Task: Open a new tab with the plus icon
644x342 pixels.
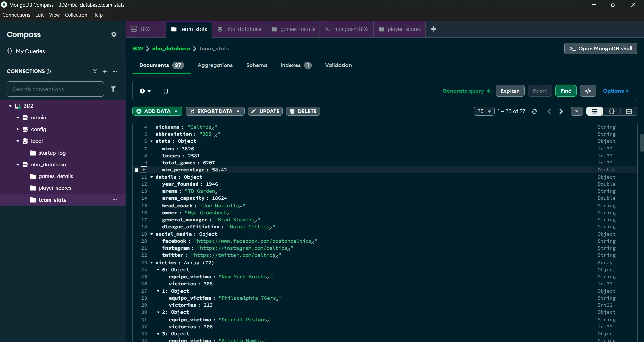Action: tap(433, 29)
